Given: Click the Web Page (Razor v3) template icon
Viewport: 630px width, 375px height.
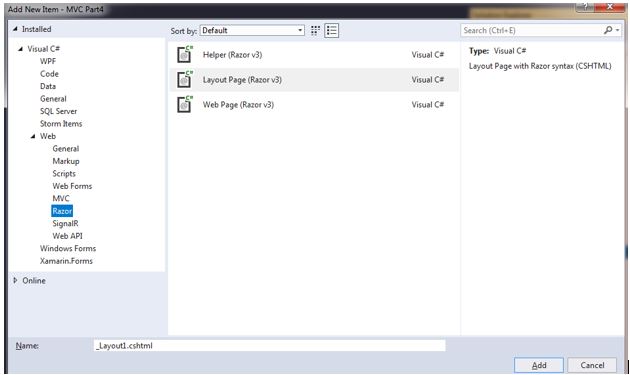Looking at the screenshot, I should point(185,105).
